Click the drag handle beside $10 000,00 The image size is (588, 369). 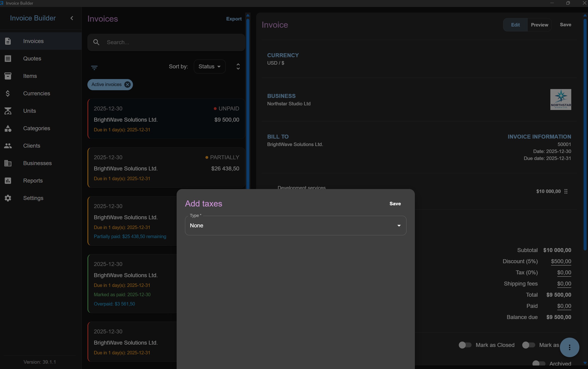pyautogui.click(x=566, y=191)
